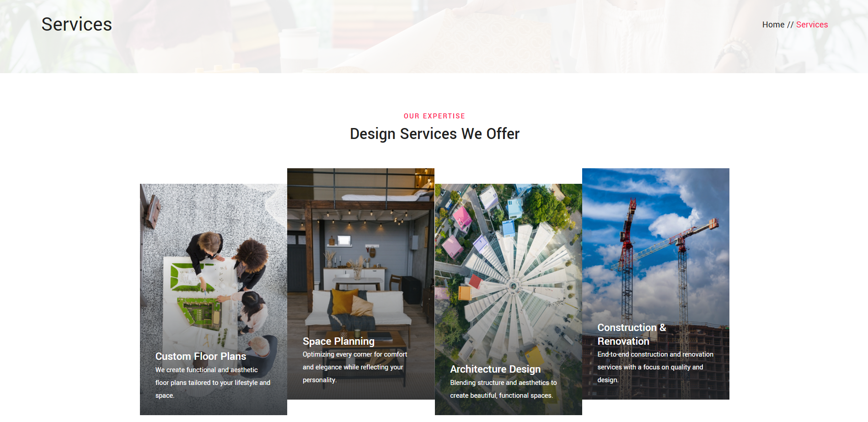Image resolution: width=868 pixels, height=422 pixels.
Task: Select the Services breadcrumb link
Action: [812, 25]
